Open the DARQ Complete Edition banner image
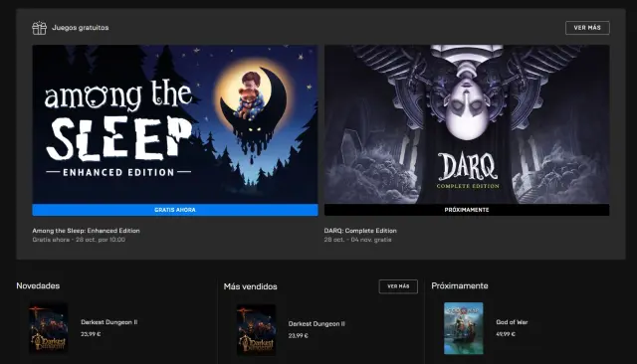 tap(467, 124)
